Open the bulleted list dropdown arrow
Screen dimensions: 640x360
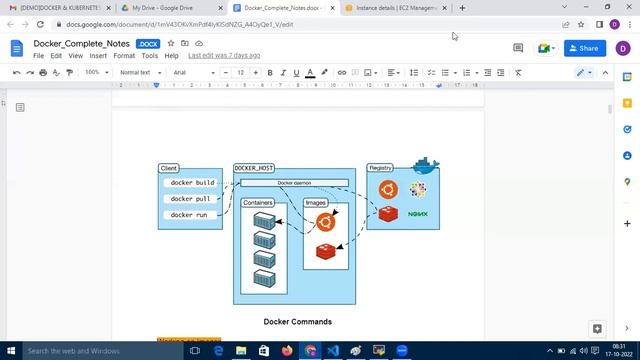pyautogui.click(x=455, y=73)
